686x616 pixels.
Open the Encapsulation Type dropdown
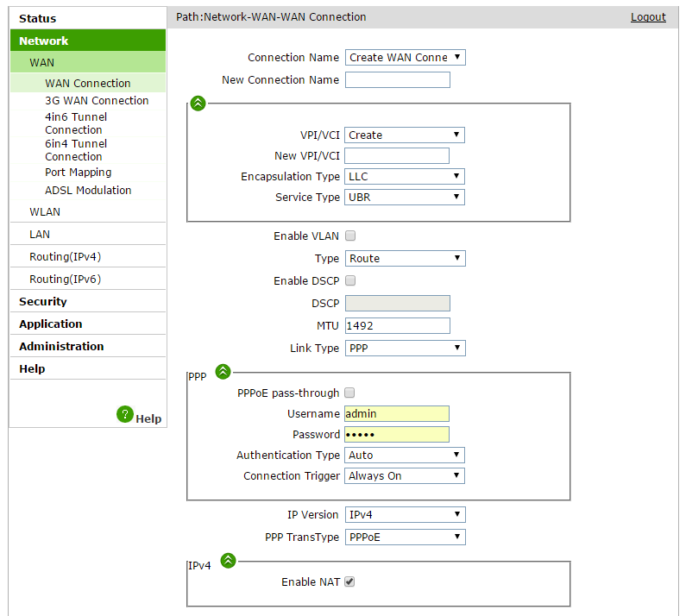(x=405, y=177)
